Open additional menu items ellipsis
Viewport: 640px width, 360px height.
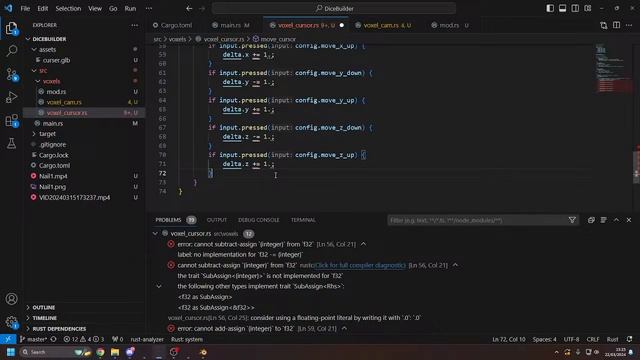[x=149, y=8]
